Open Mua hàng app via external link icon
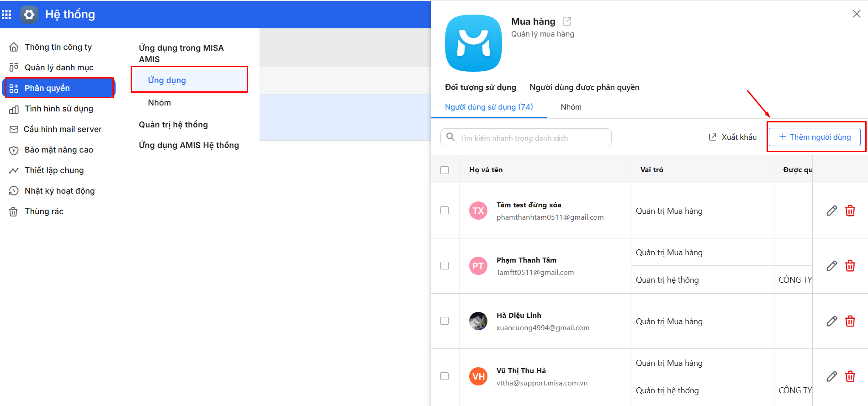 click(567, 21)
